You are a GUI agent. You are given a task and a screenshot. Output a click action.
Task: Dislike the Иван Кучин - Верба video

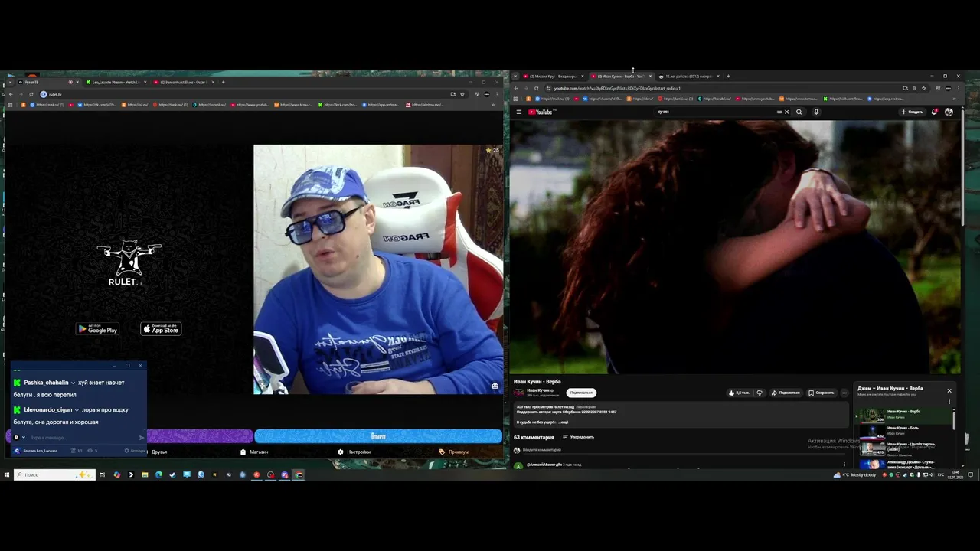759,393
